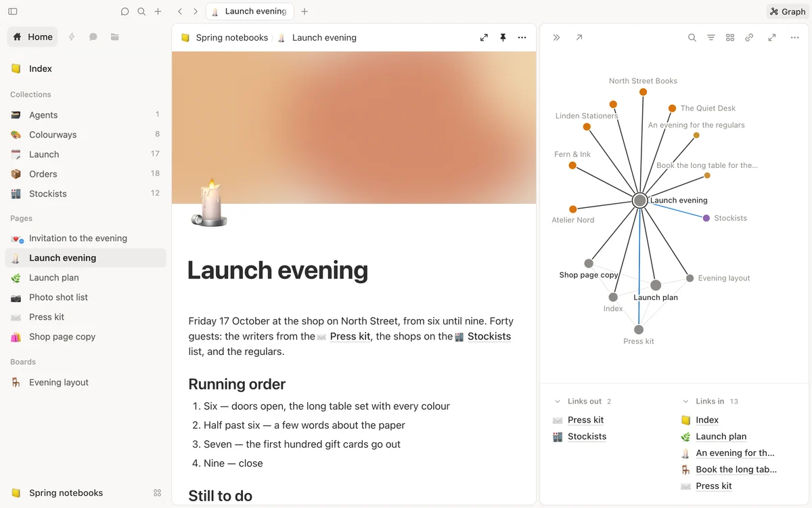
Task: Select the purple Stockists graph node
Action: (x=706, y=218)
